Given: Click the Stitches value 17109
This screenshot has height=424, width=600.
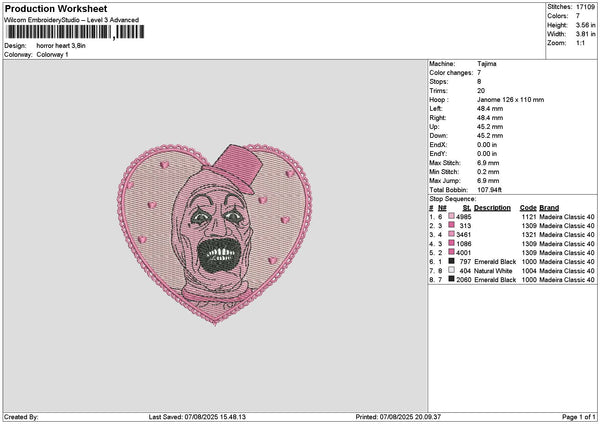Looking at the screenshot, I should [585, 7].
